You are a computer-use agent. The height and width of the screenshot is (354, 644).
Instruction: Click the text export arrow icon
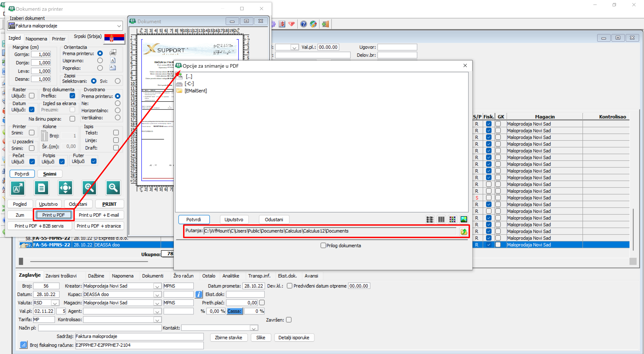[x=17, y=188]
